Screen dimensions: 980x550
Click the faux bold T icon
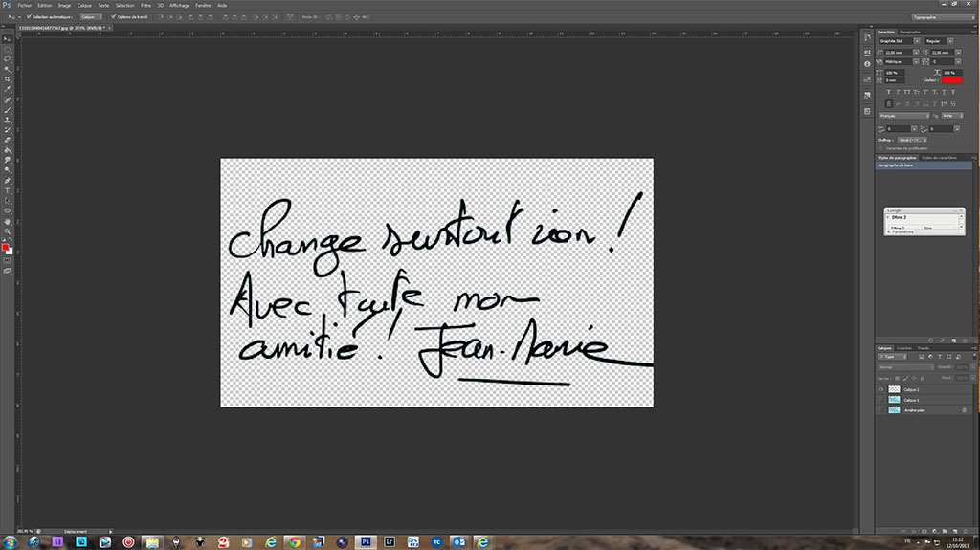(x=889, y=92)
